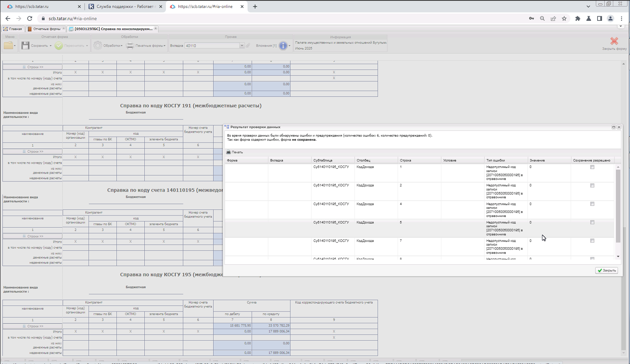Screen dimensions: 630x364
Task: Click the Вложения [1] link
Action: [266, 46]
